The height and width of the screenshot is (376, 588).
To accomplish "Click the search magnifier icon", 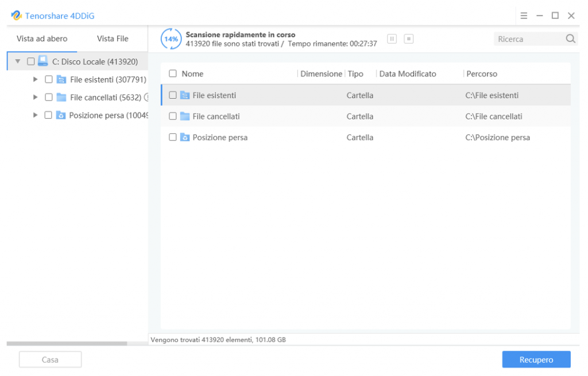I will coord(570,38).
